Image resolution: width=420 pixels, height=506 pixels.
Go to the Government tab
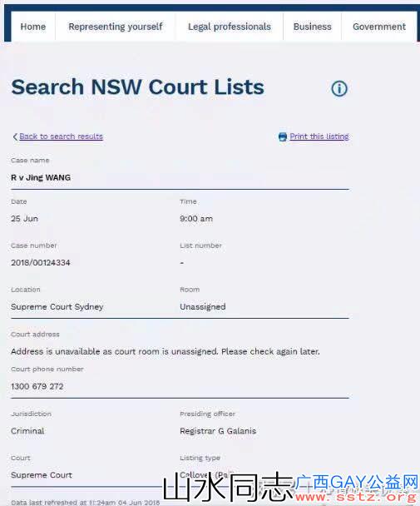[379, 27]
